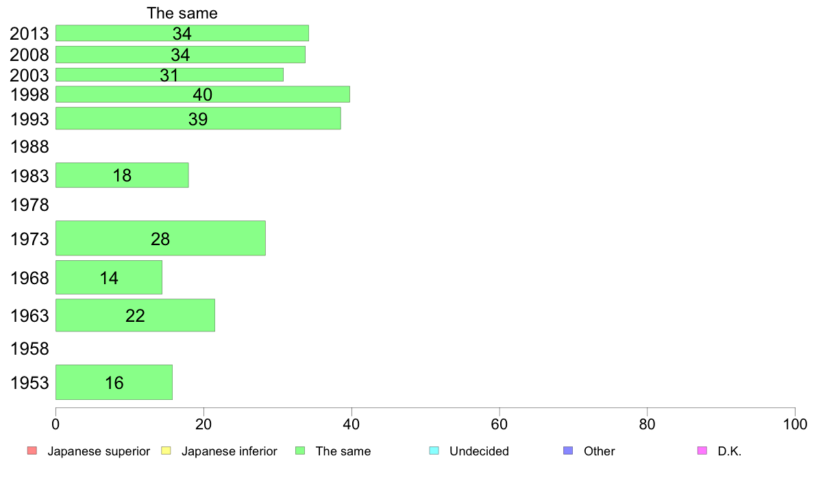This screenshot has height=504, width=814.
Task: Click the 60 tick on x-axis
Action: 499,424
